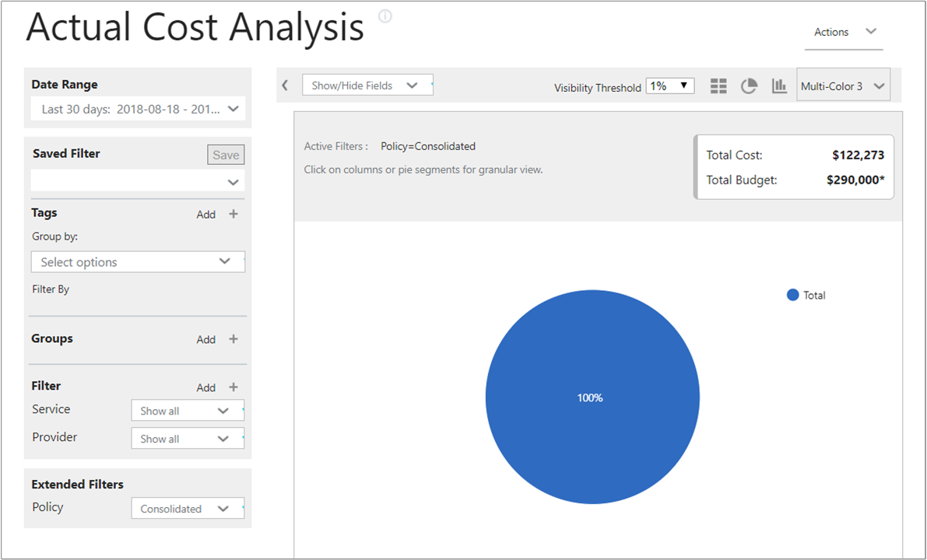Image resolution: width=927 pixels, height=560 pixels.
Task: Click the Total Budget $290,000* value
Action: click(x=855, y=180)
